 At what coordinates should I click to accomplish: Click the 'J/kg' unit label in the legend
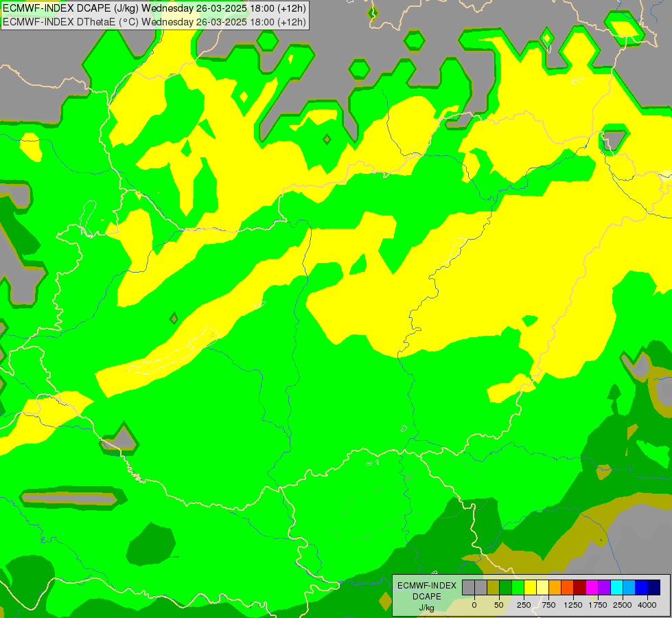coord(427,608)
